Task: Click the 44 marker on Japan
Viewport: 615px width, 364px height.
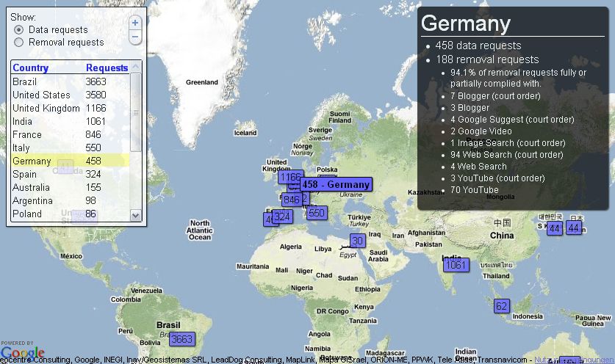Action: [x=573, y=228]
